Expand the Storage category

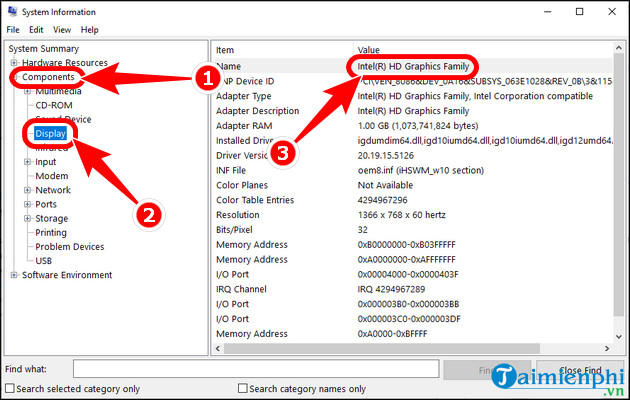28,218
